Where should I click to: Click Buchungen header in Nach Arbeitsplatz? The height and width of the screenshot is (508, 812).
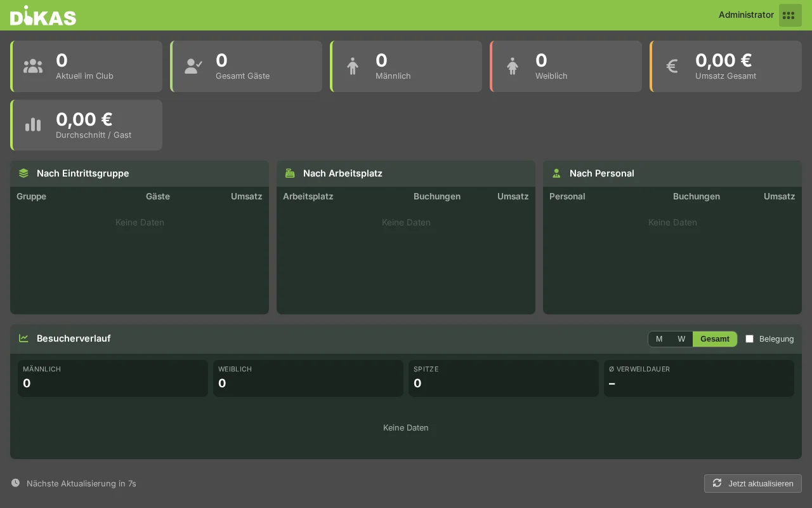click(437, 196)
